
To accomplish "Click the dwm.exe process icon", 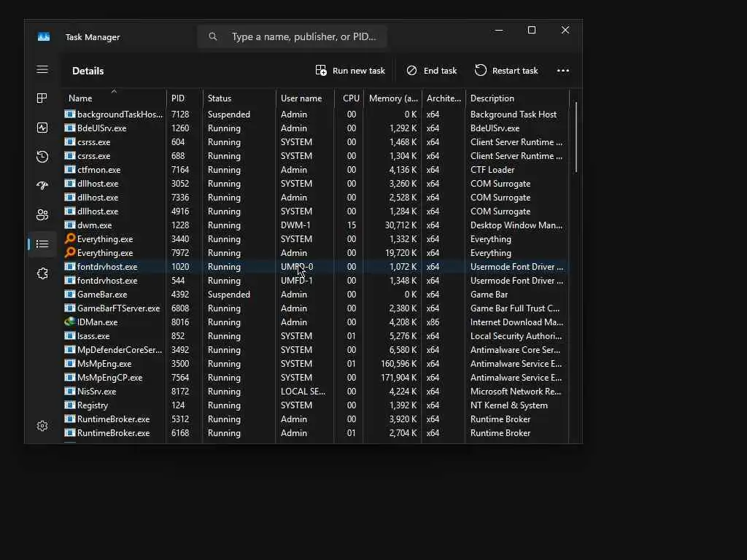I will [x=70, y=225].
